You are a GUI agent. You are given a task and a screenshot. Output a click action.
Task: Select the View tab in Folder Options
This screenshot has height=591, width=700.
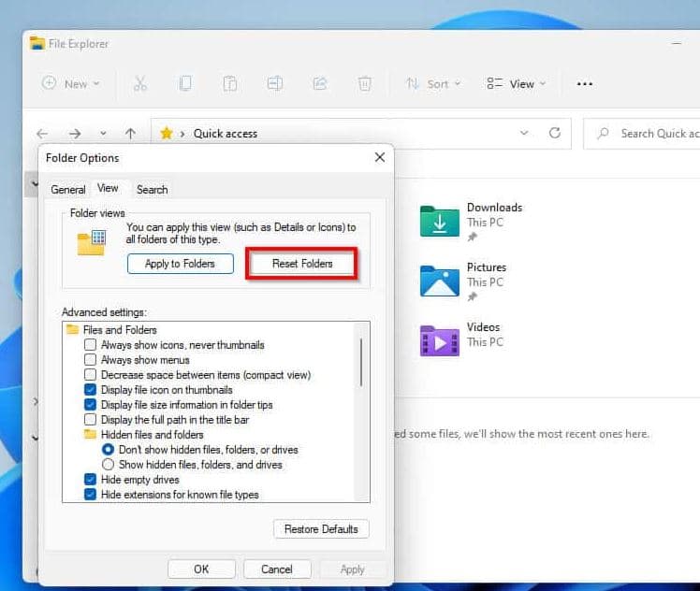(108, 188)
